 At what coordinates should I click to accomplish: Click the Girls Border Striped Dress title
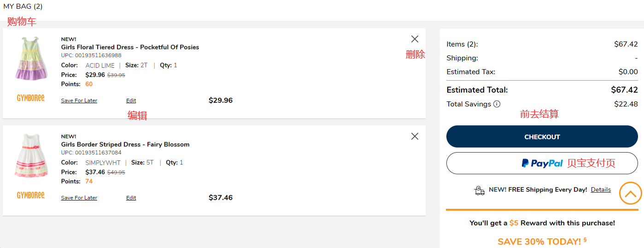[125, 144]
